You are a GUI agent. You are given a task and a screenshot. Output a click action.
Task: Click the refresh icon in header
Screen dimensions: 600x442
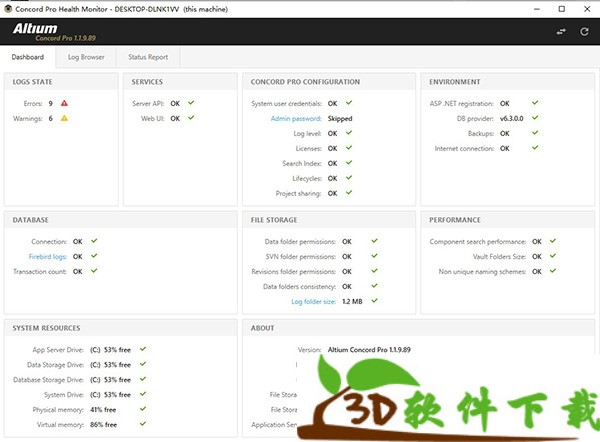click(584, 31)
